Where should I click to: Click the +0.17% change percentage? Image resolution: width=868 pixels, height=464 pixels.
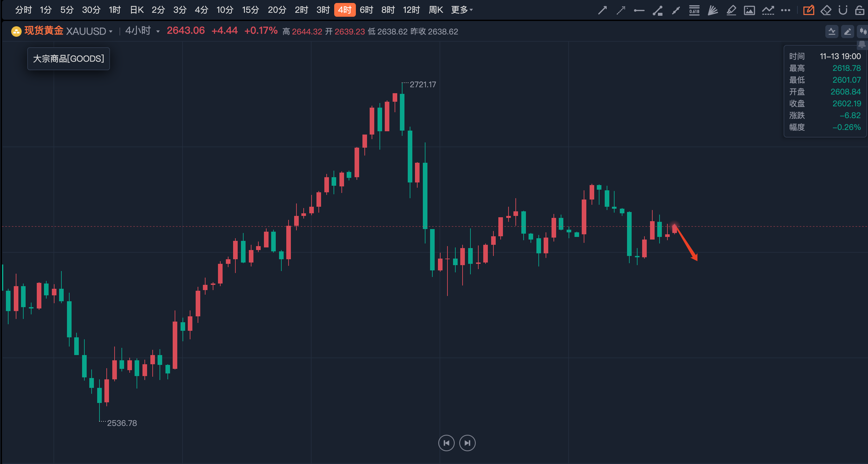pyautogui.click(x=261, y=31)
